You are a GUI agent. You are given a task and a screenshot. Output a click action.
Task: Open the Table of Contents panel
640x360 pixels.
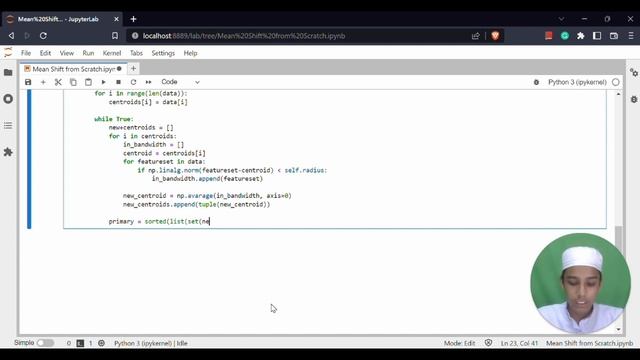click(x=8, y=126)
